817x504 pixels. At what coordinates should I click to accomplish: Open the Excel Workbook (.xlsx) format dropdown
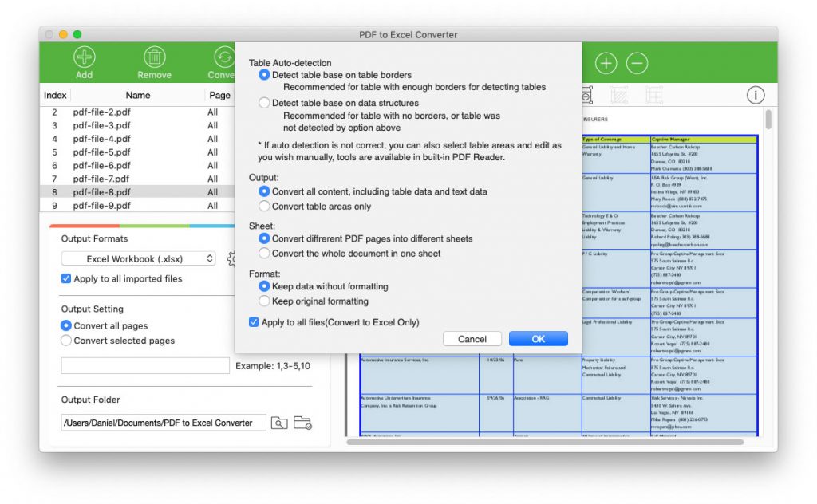pos(139,258)
